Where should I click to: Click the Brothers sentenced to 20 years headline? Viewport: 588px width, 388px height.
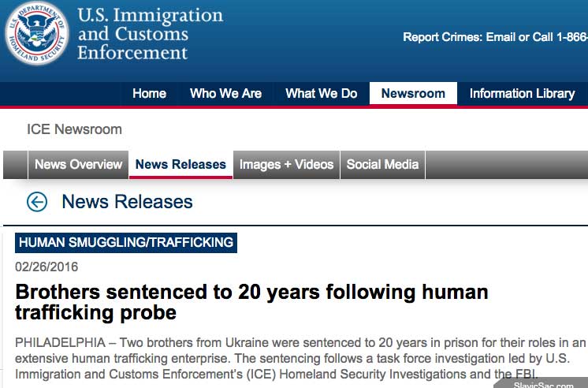[x=251, y=302]
